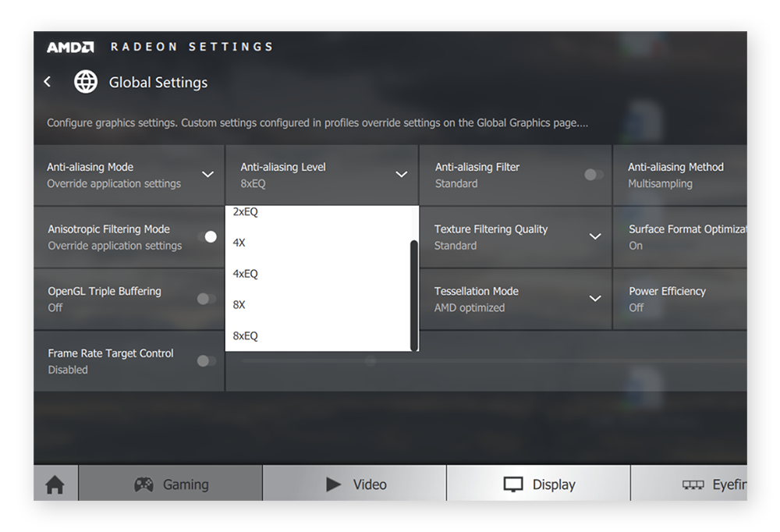
Task: Select 2xEQ from the anti-aliasing list
Action: pos(317,212)
